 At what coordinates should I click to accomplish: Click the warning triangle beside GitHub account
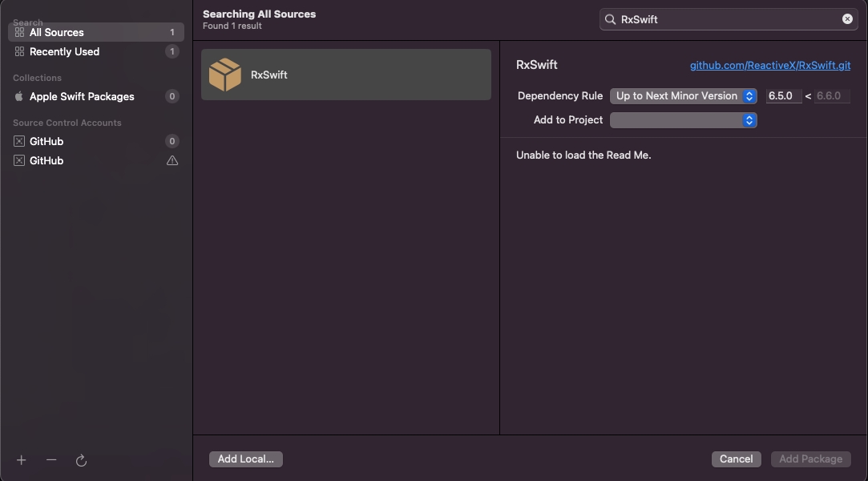pos(172,160)
